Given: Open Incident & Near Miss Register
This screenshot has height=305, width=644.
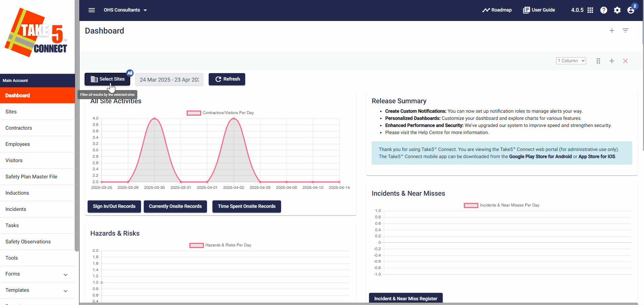Looking at the screenshot, I should (406, 299).
